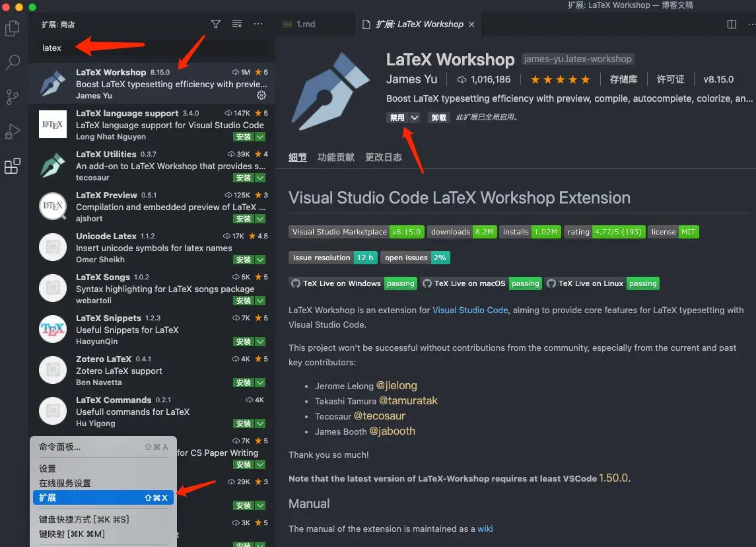Expand the 安装 dropdown on LaTeX language support
The height and width of the screenshot is (547, 756).
coord(259,137)
